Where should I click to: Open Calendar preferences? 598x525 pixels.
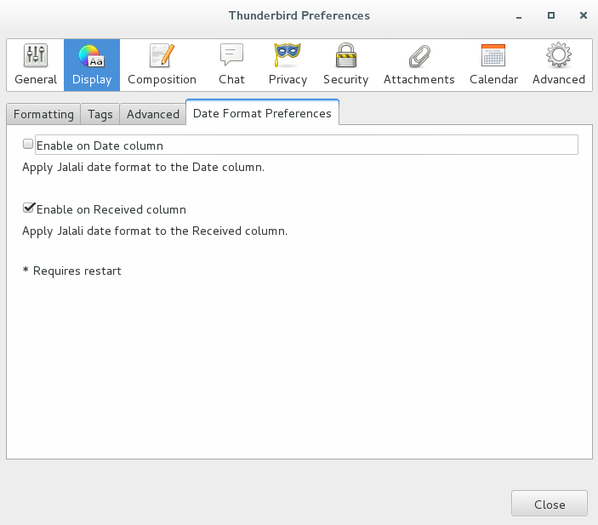(493, 65)
